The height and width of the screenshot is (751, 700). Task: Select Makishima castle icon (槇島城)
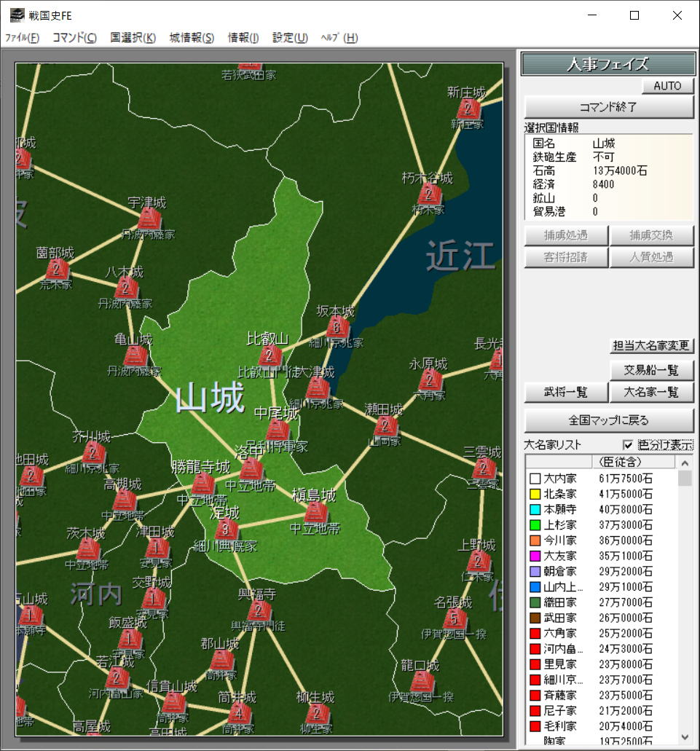point(315,513)
